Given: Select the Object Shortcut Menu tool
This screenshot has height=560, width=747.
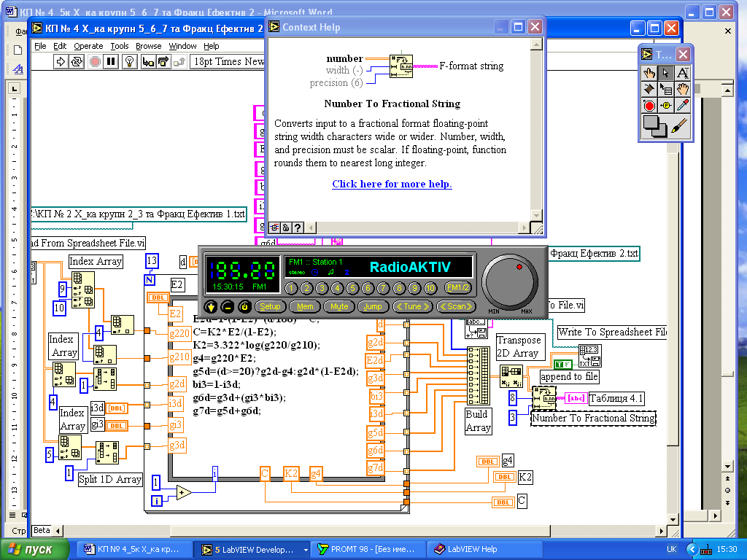Looking at the screenshot, I should coord(665,89).
